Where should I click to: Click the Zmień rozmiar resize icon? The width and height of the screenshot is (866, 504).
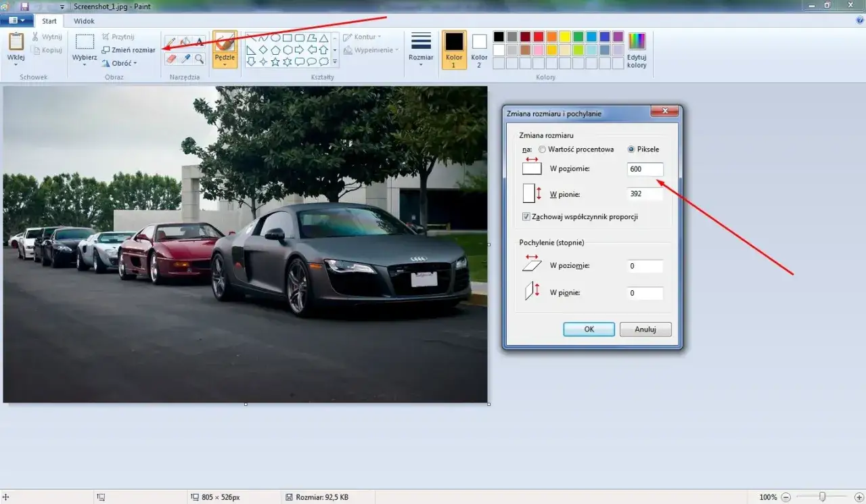click(x=106, y=50)
